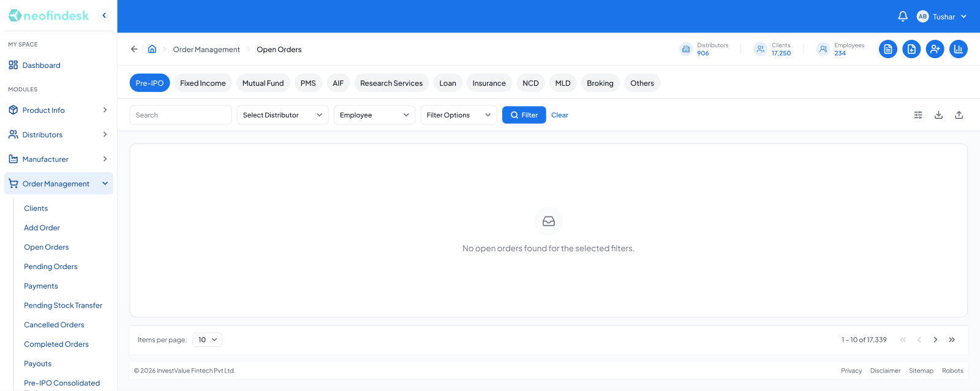Click Robots footer link
This screenshot has height=391, width=980.
click(952, 371)
